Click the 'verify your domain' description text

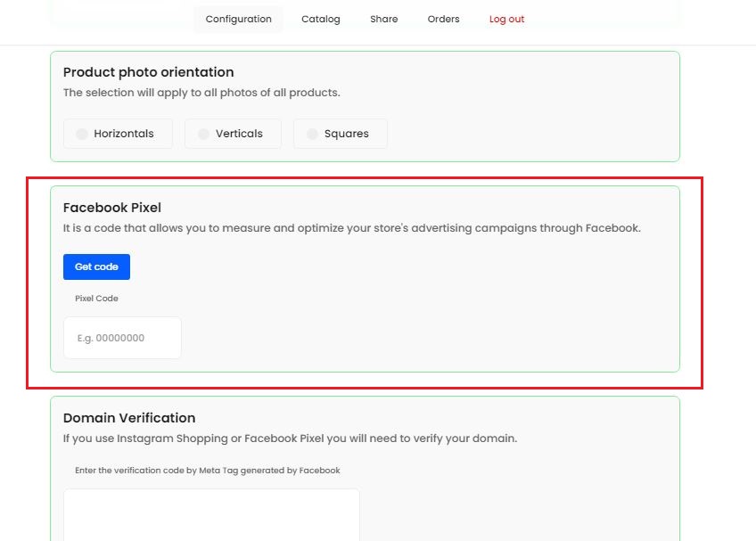pyautogui.click(x=290, y=439)
